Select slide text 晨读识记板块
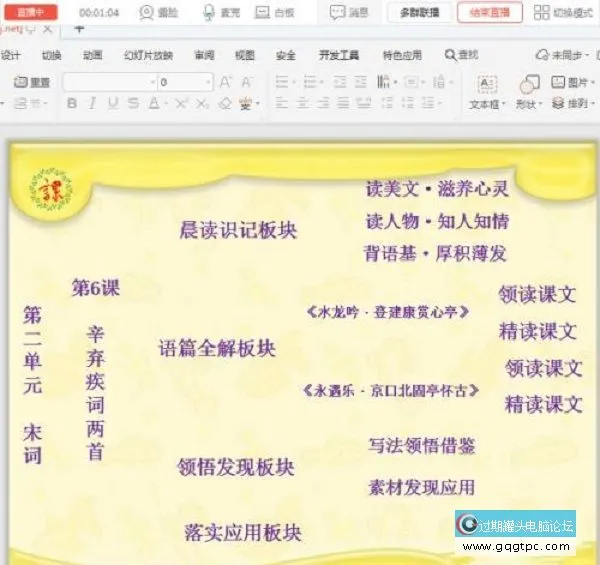This screenshot has width=600, height=565. 238,231
